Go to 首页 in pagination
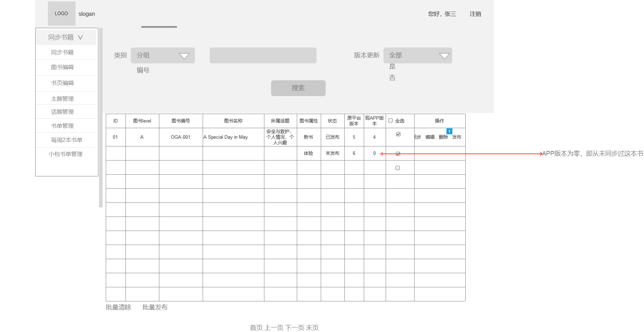The height and width of the screenshot is (332, 644). click(x=256, y=328)
